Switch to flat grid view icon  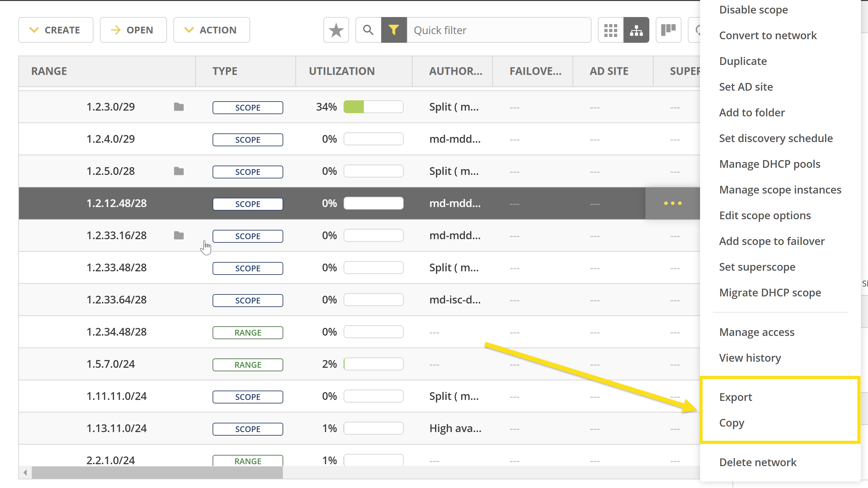click(610, 30)
